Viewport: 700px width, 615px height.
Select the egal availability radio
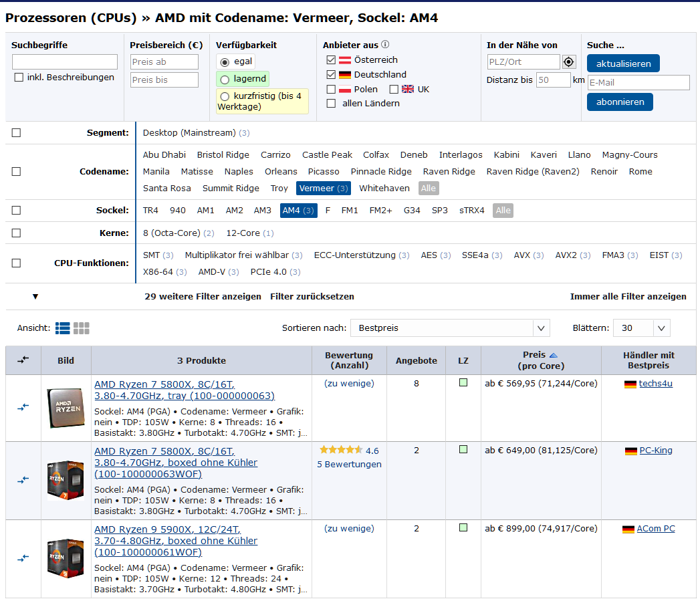click(225, 61)
